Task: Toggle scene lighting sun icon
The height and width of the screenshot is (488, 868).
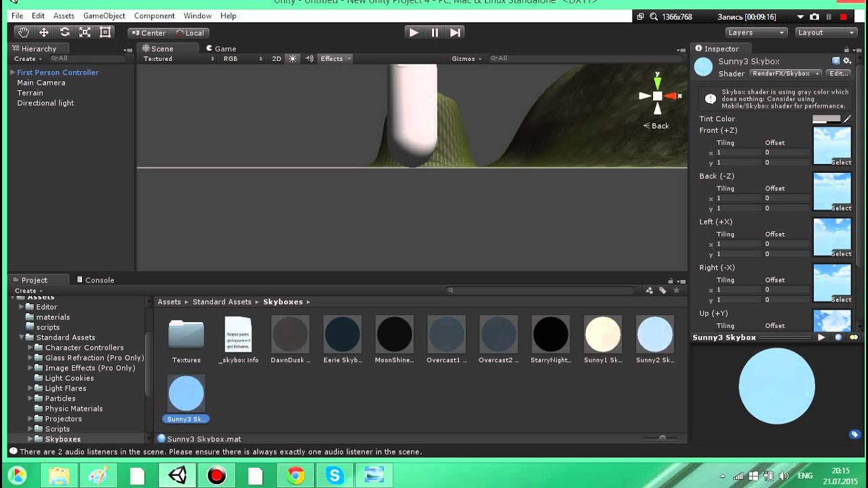Action: [x=293, y=59]
